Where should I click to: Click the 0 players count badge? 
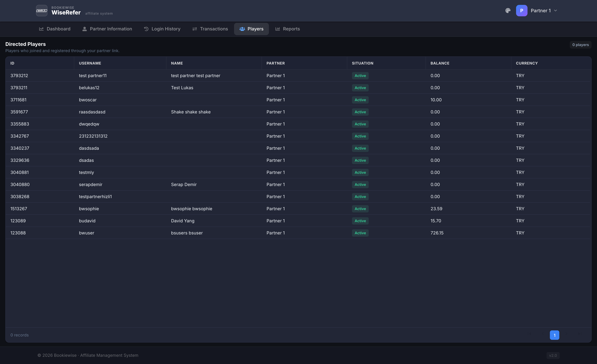581,45
